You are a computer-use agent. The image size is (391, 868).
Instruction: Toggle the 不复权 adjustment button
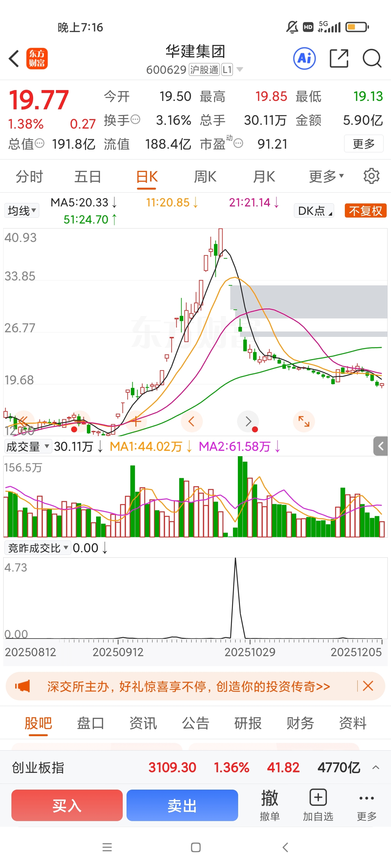coord(365,210)
